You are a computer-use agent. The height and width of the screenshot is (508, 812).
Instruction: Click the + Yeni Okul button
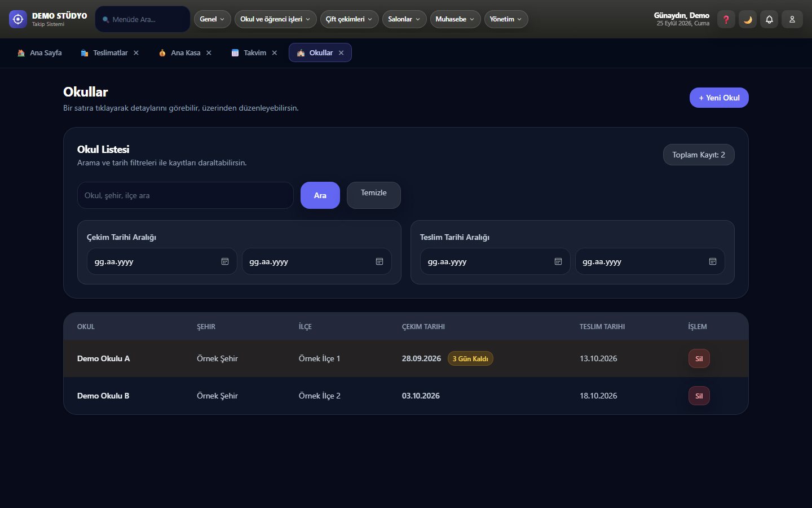click(719, 98)
